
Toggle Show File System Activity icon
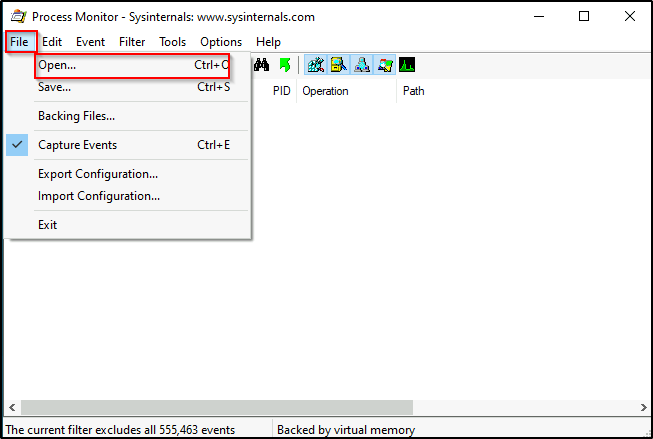[339, 65]
